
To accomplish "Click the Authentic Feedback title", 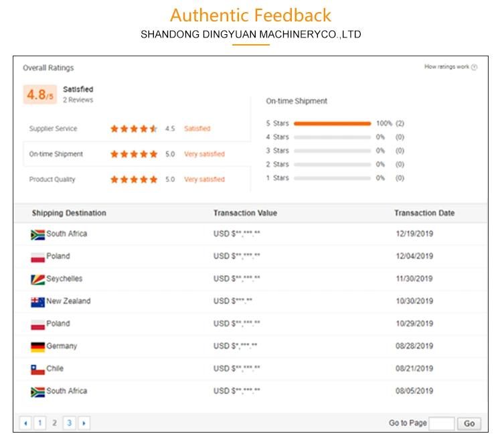I will pyautogui.click(x=251, y=15).
